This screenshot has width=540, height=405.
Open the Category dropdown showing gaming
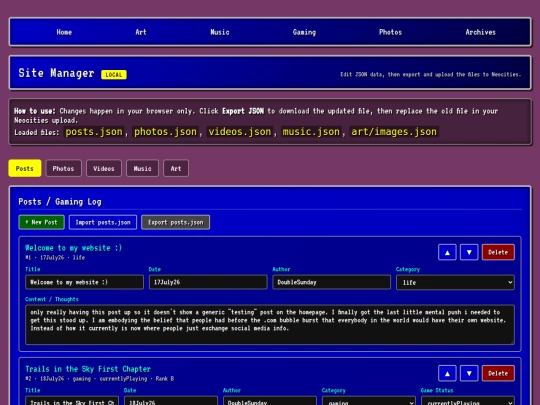[368, 401]
